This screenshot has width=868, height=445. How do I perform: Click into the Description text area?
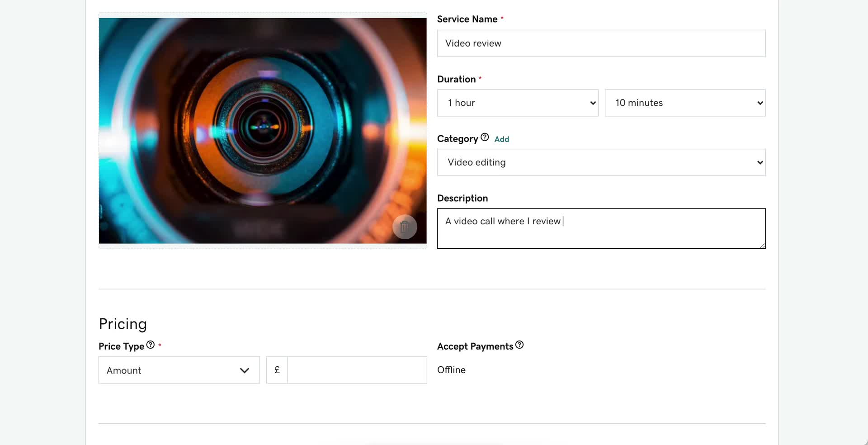click(601, 228)
